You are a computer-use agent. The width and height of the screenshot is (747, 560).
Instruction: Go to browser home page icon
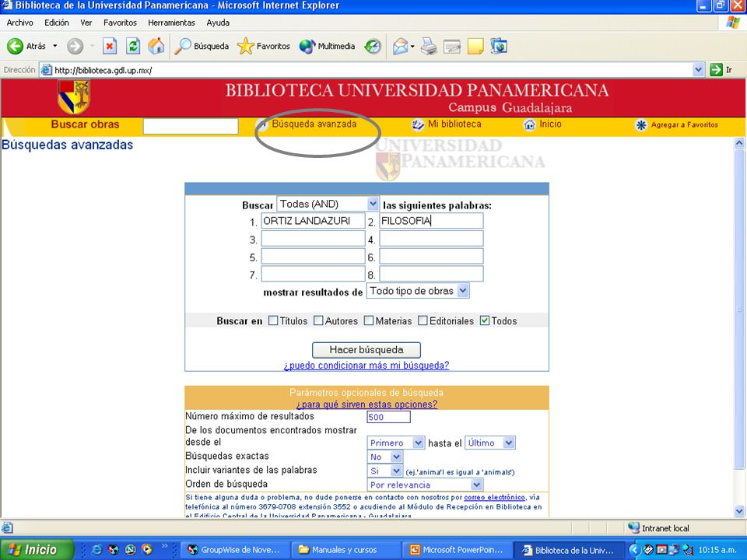tap(156, 46)
